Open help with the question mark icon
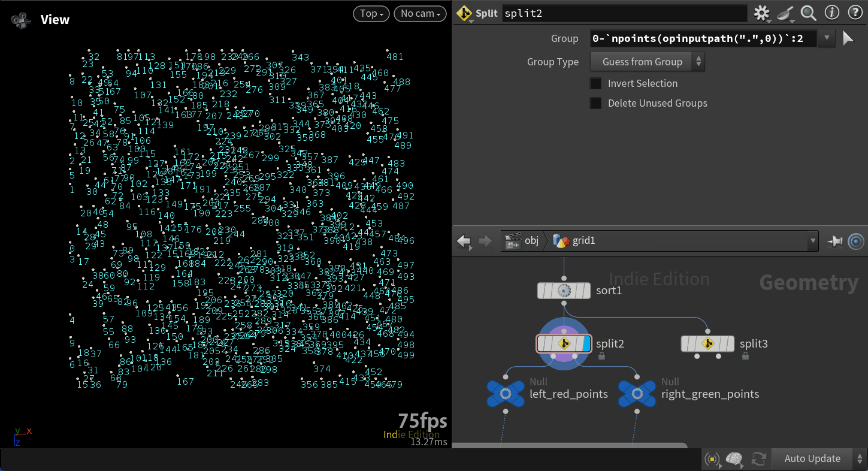The height and width of the screenshot is (471, 868). 854,13
